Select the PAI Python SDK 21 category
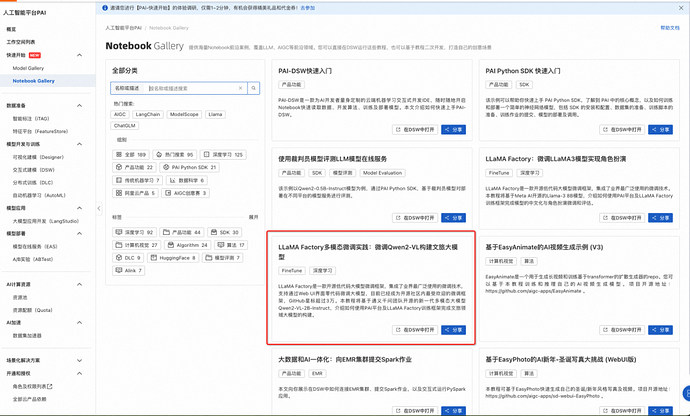Screen dimensions: 690x416 [192, 167]
